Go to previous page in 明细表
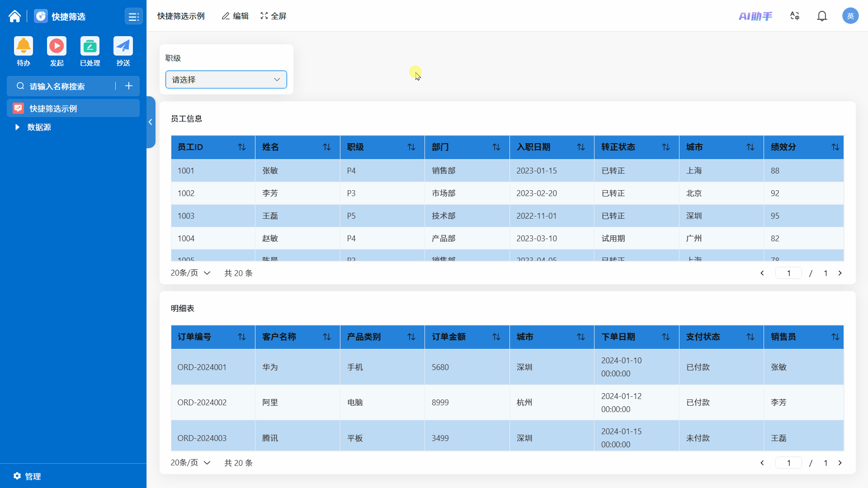 762,463
